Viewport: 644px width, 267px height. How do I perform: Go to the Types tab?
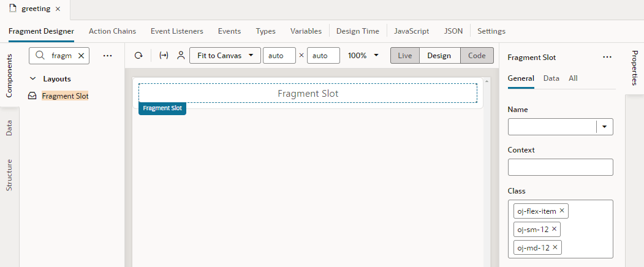[x=265, y=31]
